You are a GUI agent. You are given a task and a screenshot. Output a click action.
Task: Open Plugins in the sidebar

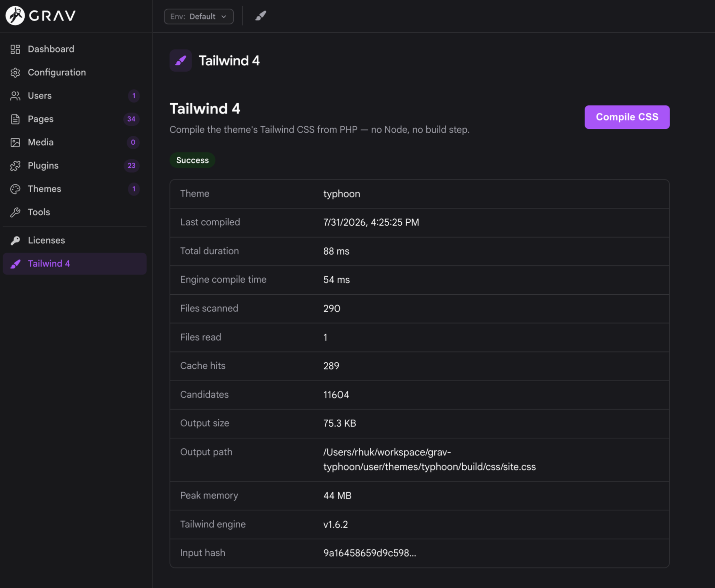pyautogui.click(x=43, y=166)
